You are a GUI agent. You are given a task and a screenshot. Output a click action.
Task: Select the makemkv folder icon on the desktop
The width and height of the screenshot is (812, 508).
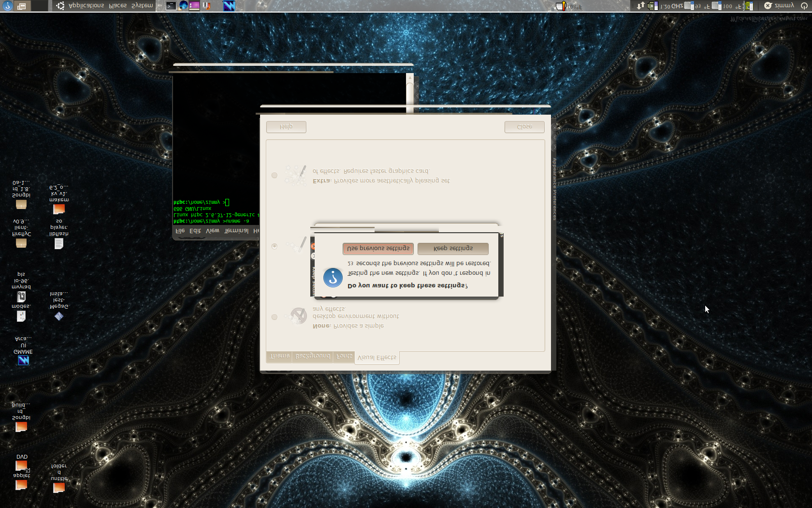[58, 209]
